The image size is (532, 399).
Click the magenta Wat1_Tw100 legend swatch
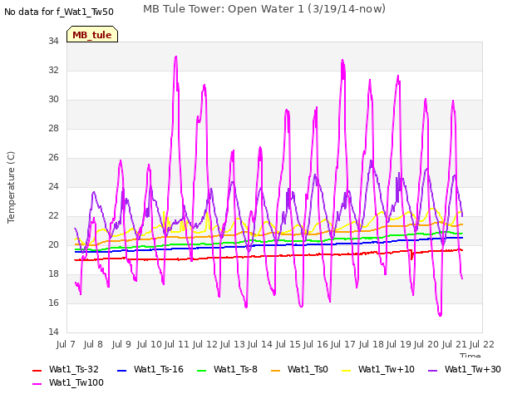(x=37, y=384)
